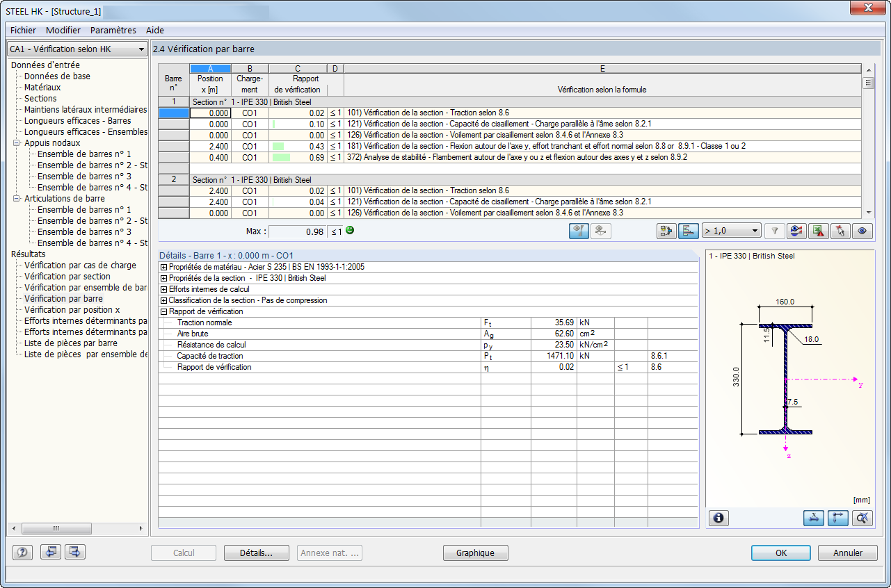891x588 pixels.
Task: Click the Position x cell 0.000 in row 1
Action: (210, 113)
